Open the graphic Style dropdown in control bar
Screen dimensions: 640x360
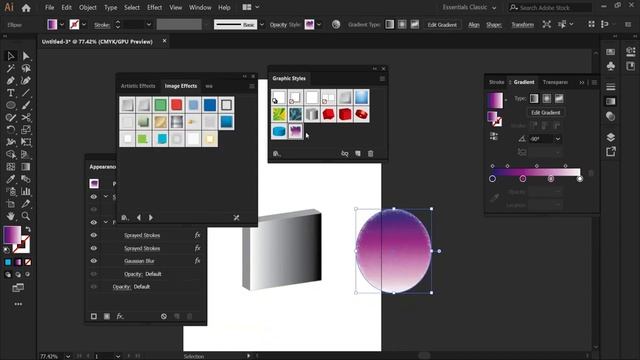coord(319,24)
